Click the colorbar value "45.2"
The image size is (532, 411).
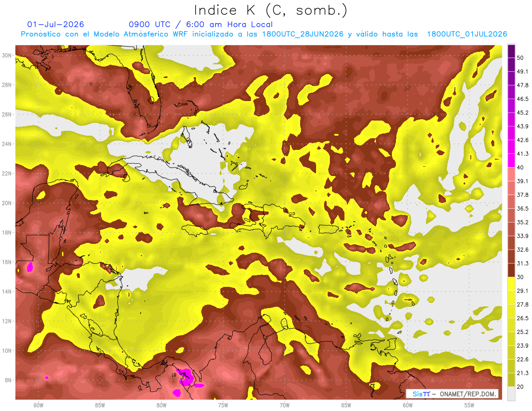coord(523,113)
